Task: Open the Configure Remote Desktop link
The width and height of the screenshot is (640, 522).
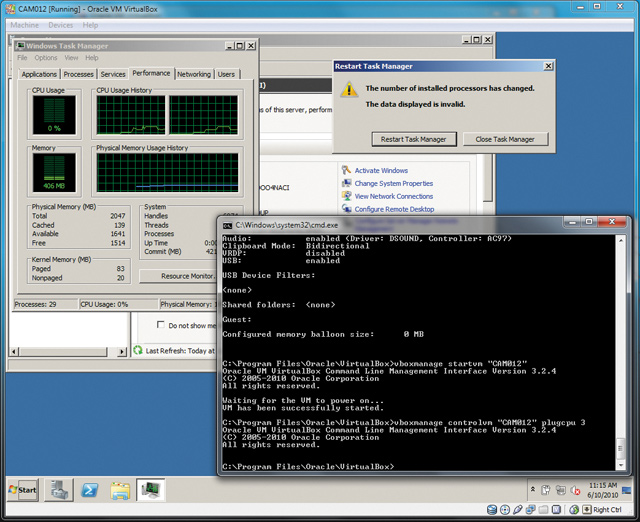Action: click(x=394, y=209)
